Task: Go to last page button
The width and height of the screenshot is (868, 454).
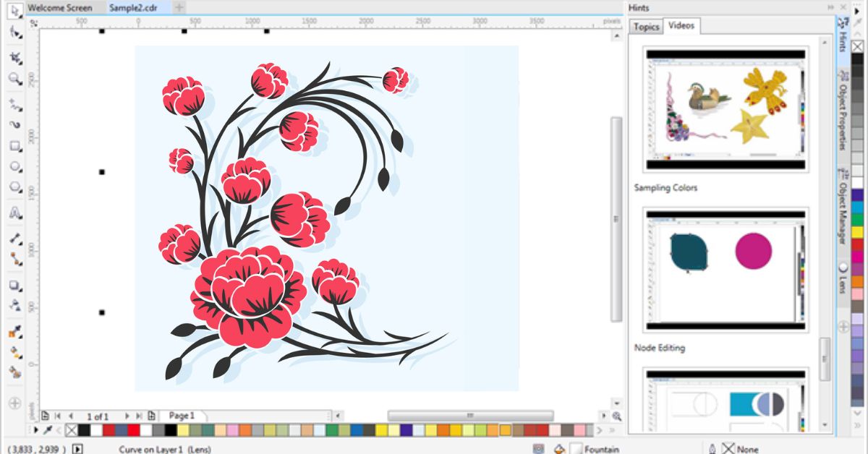Action: pos(139,416)
